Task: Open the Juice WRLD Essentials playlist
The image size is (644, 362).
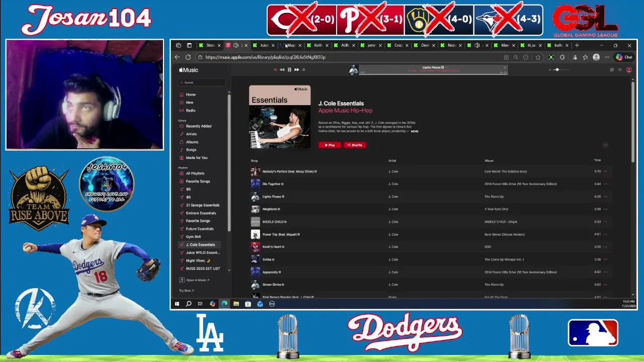Action: pos(203,253)
